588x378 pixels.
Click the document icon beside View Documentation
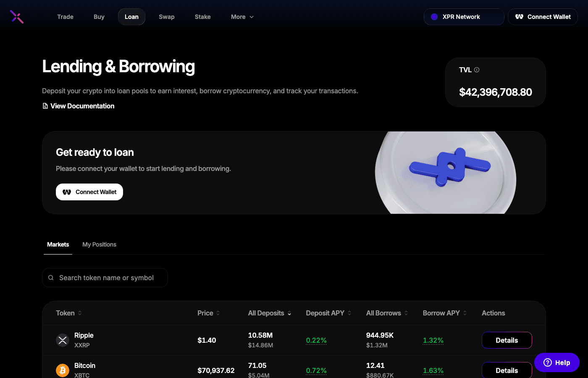tap(45, 106)
